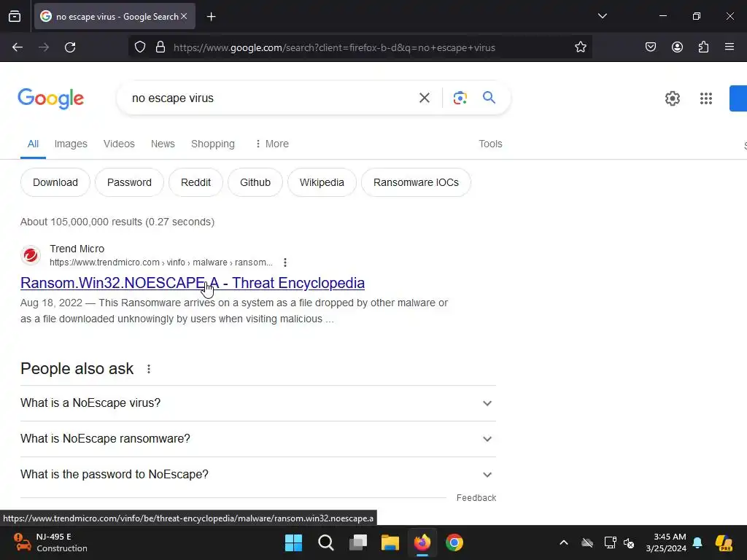Switch to the News tab

click(x=163, y=144)
